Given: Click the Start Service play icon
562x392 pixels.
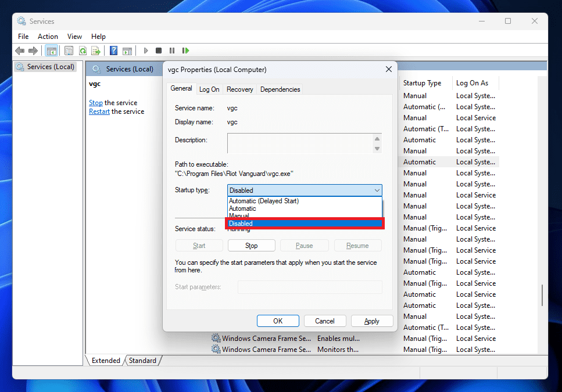Looking at the screenshot, I should click(145, 51).
